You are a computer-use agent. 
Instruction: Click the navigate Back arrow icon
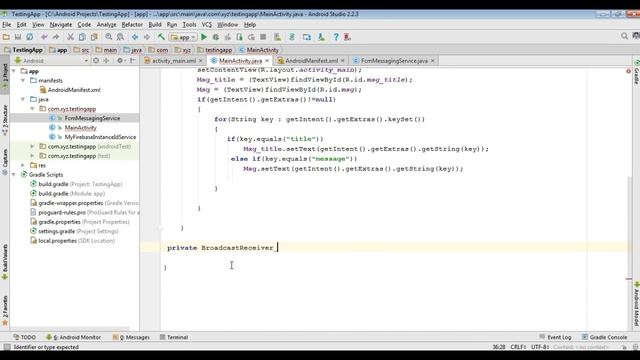point(135,37)
